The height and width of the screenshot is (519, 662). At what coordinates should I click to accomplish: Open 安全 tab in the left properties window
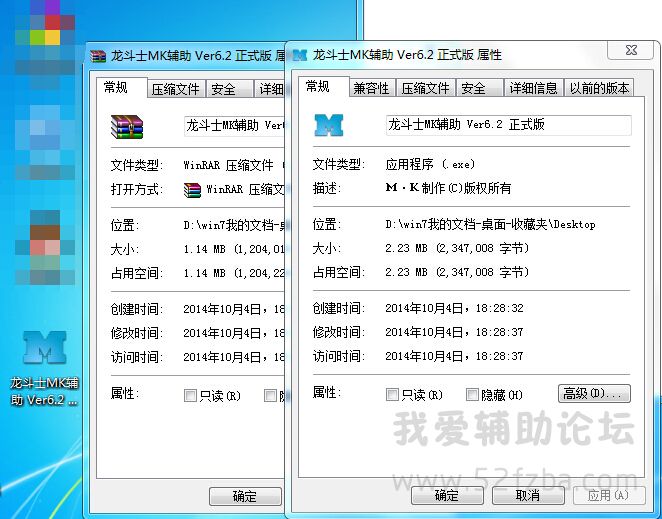229,89
